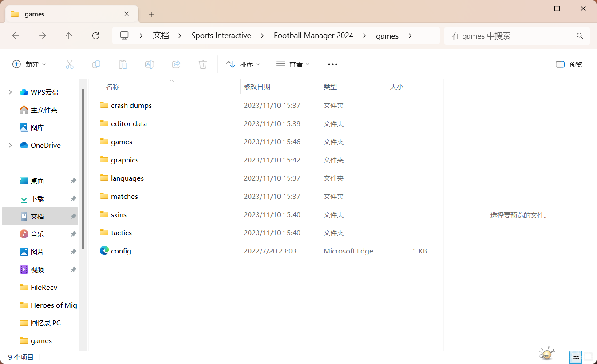This screenshot has height=364, width=597.
Task: Click the pin icon next to 下载
Action: tap(73, 198)
